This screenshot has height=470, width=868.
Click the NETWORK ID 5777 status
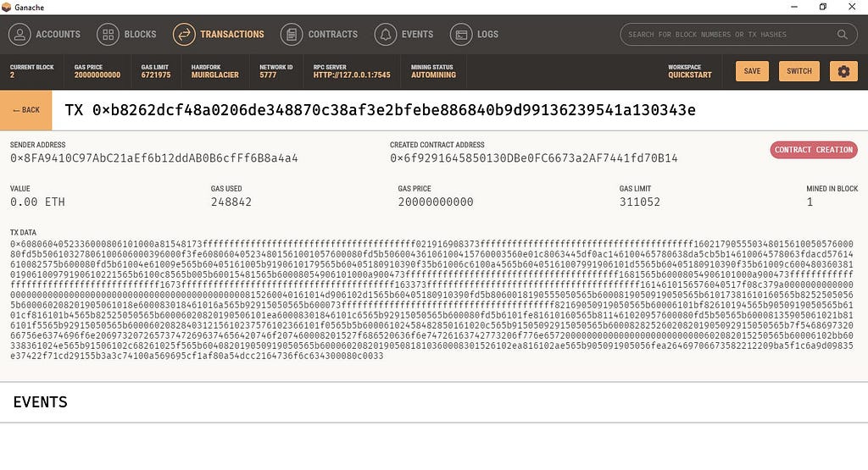tap(275, 71)
